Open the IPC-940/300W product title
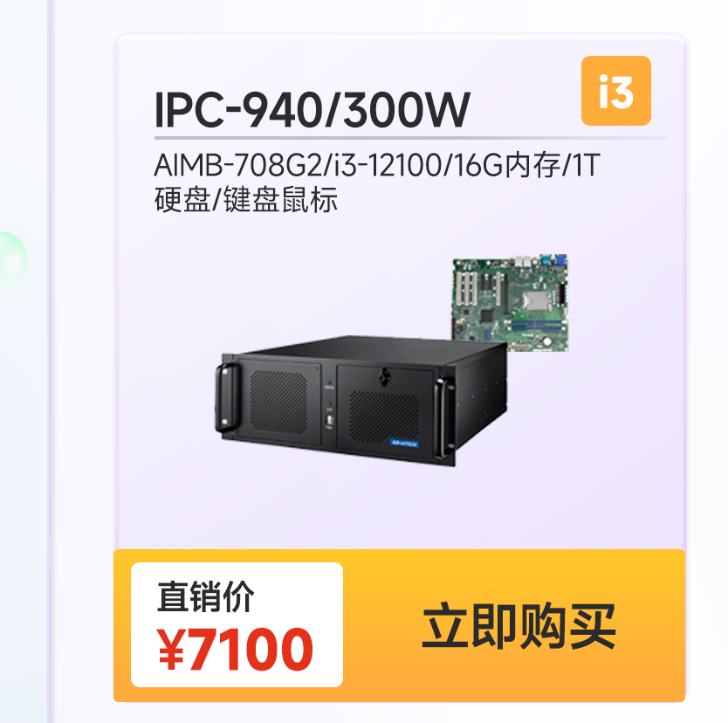Image resolution: width=728 pixels, height=723 pixels. click(312, 110)
